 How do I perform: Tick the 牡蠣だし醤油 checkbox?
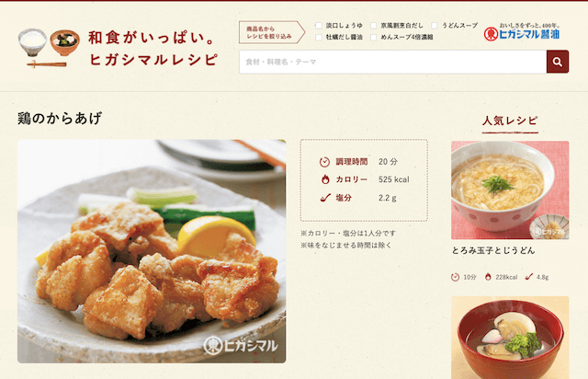(319, 37)
